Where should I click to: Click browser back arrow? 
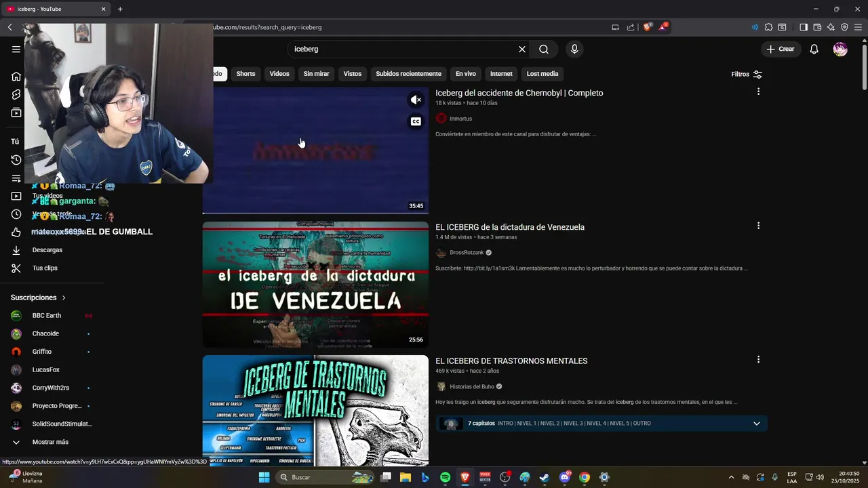pyautogui.click(x=10, y=27)
